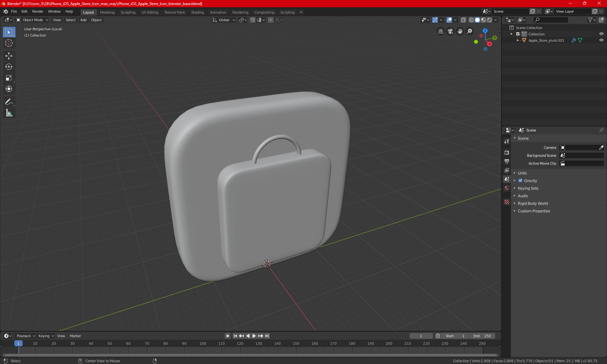Click the End frame field
607x364 pixels.
(482, 336)
